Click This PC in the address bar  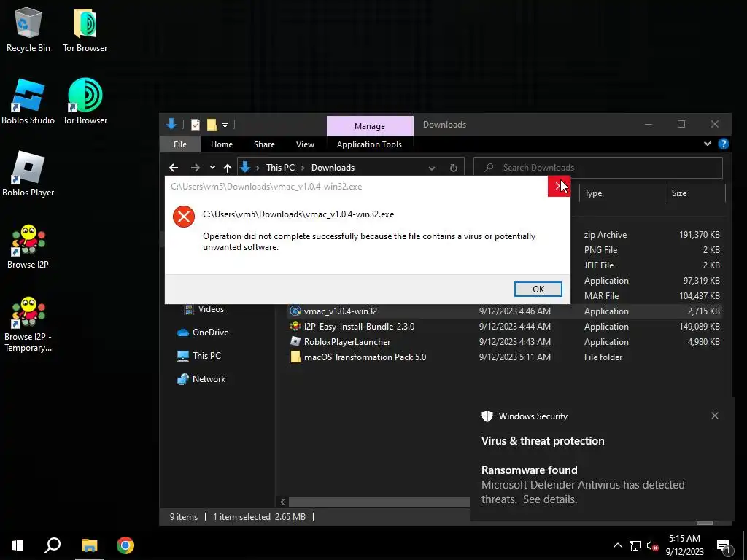[x=280, y=168]
